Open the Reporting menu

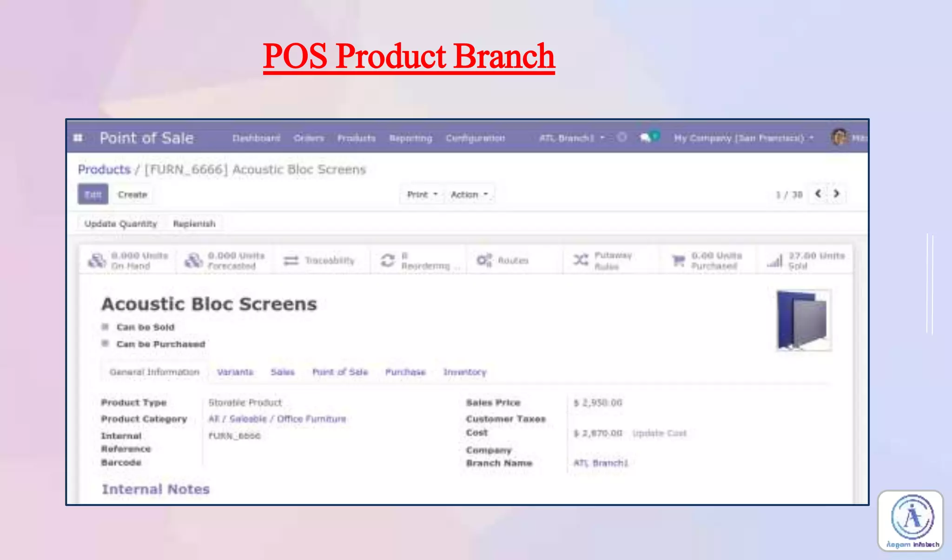click(x=410, y=138)
